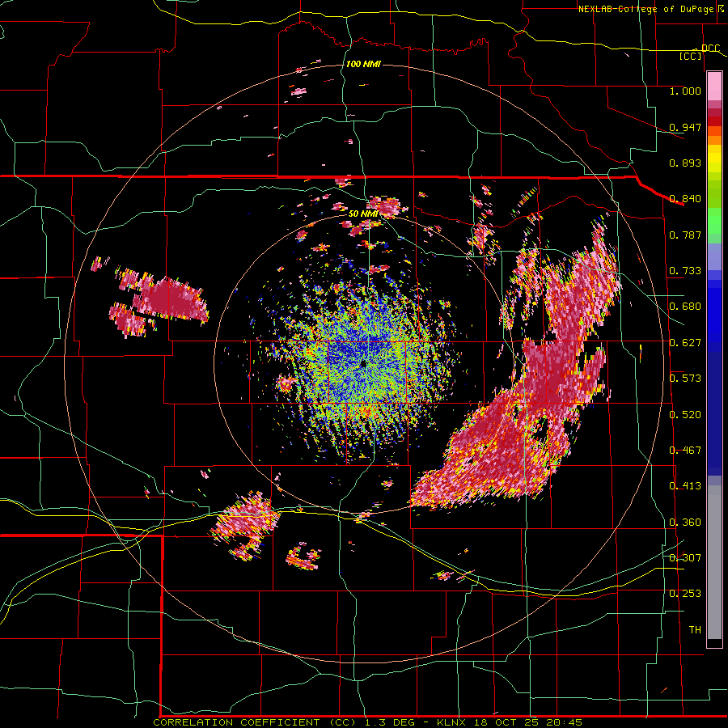
Task: Click the 0.253 legend value
Action: tap(685, 594)
